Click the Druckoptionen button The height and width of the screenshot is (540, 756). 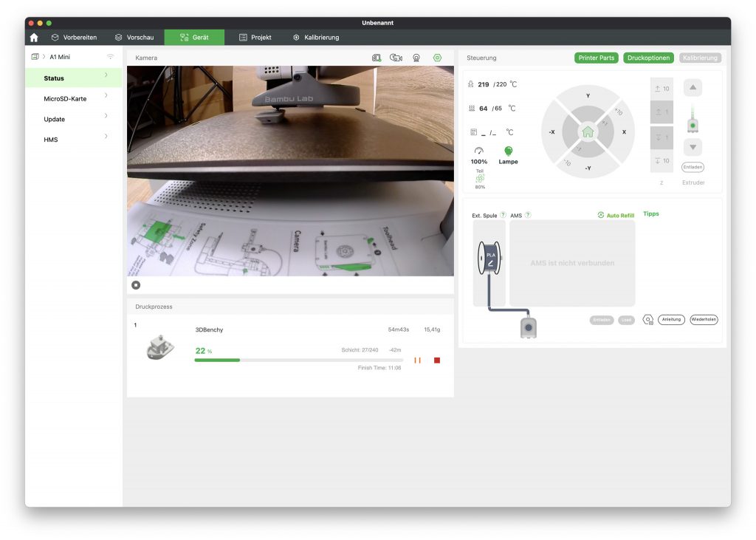click(648, 58)
